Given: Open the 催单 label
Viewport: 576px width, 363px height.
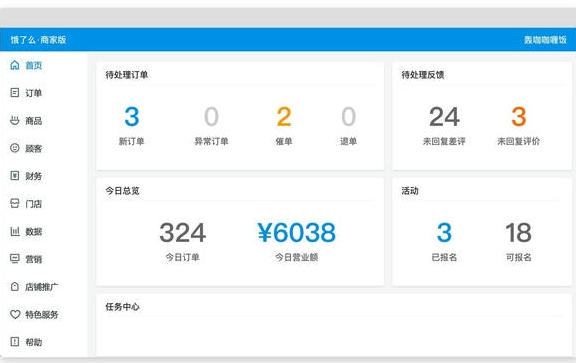Looking at the screenshot, I should coord(284,141).
